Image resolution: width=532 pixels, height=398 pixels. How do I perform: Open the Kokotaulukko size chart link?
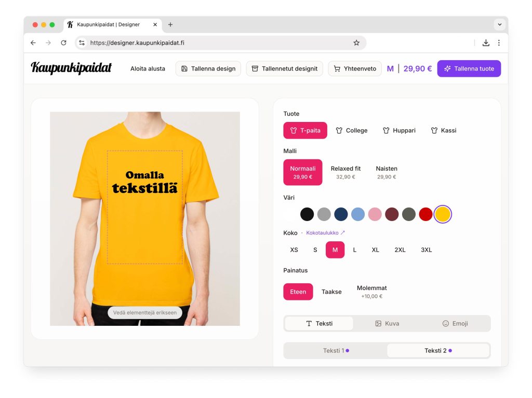325,233
